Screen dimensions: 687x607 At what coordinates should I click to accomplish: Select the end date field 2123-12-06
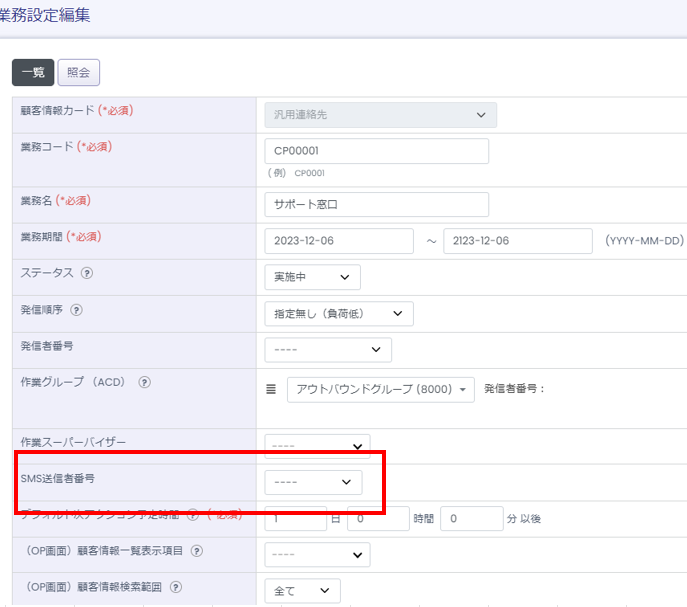point(517,241)
